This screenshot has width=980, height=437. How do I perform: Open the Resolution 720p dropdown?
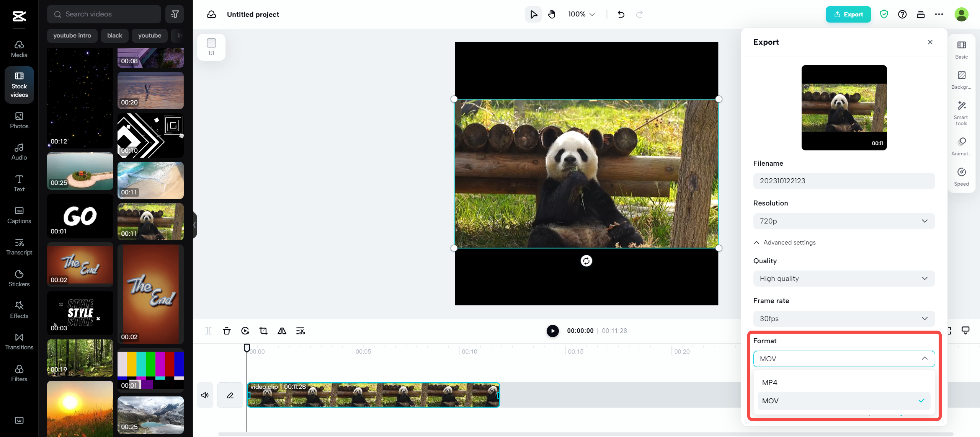tap(844, 221)
